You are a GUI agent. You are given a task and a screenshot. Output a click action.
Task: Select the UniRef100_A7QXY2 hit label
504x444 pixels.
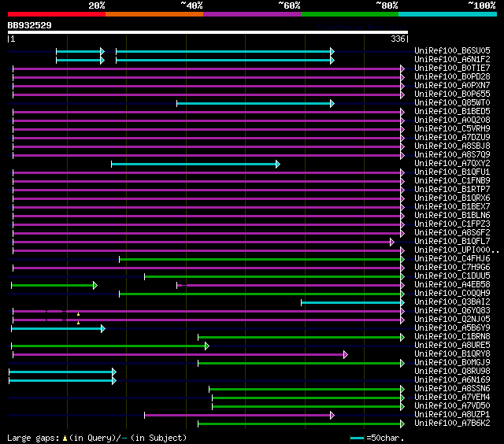(452, 163)
